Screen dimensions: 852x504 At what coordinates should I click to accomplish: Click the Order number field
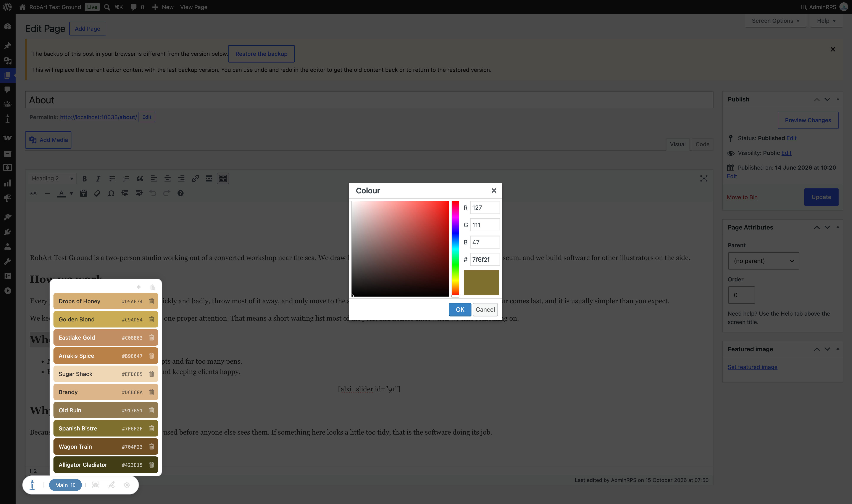click(741, 295)
